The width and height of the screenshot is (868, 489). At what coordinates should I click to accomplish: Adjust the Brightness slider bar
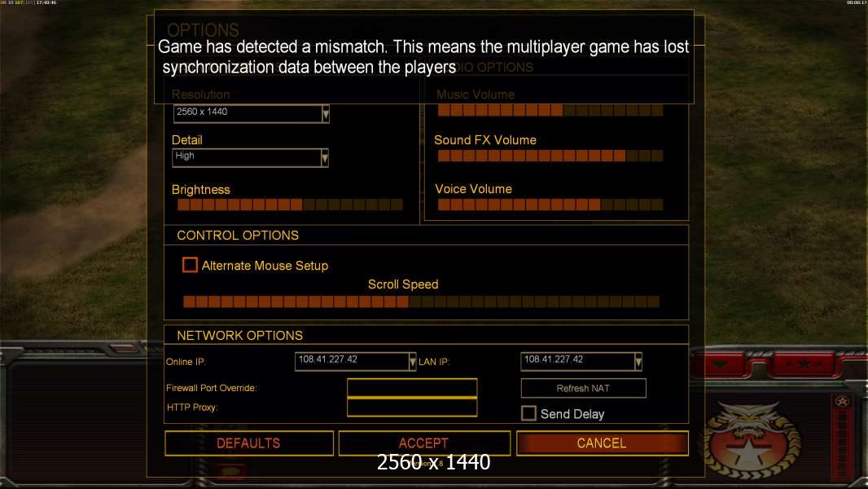coord(290,205)
